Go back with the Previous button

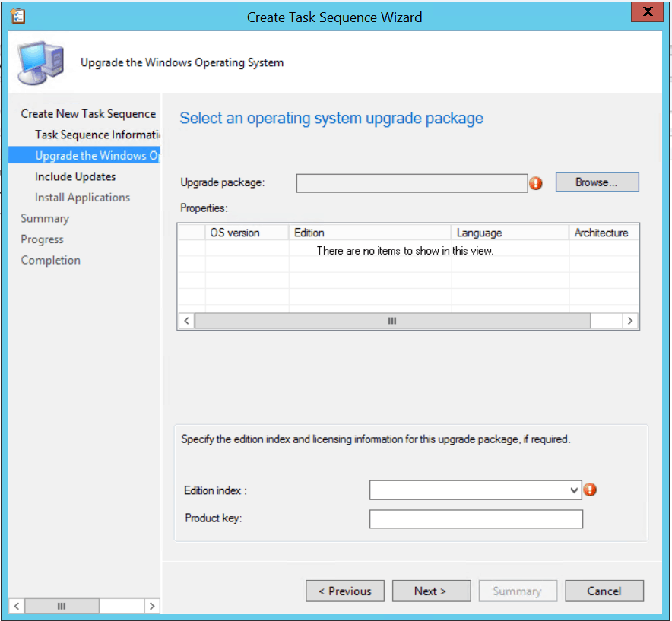pos(345,591)
